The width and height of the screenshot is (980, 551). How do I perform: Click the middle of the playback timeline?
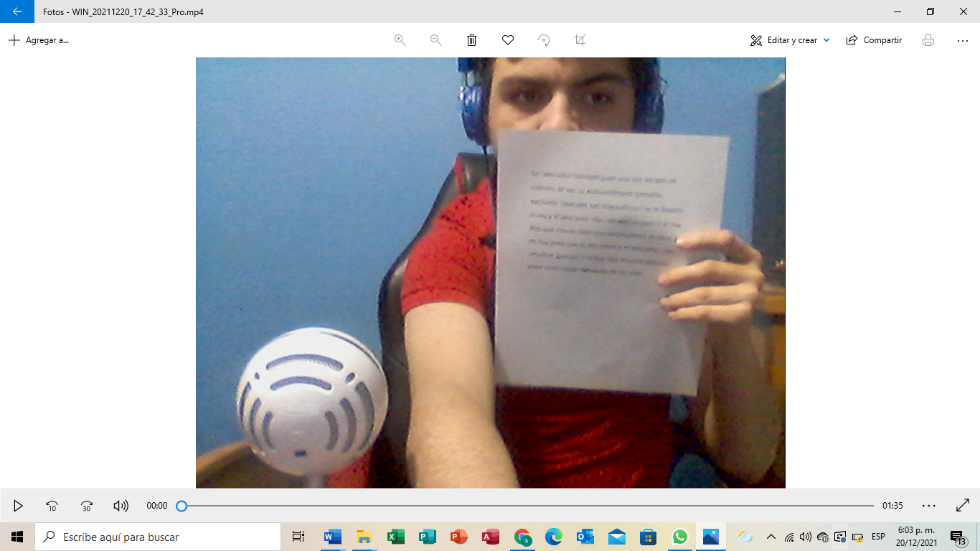click(528, 506)
